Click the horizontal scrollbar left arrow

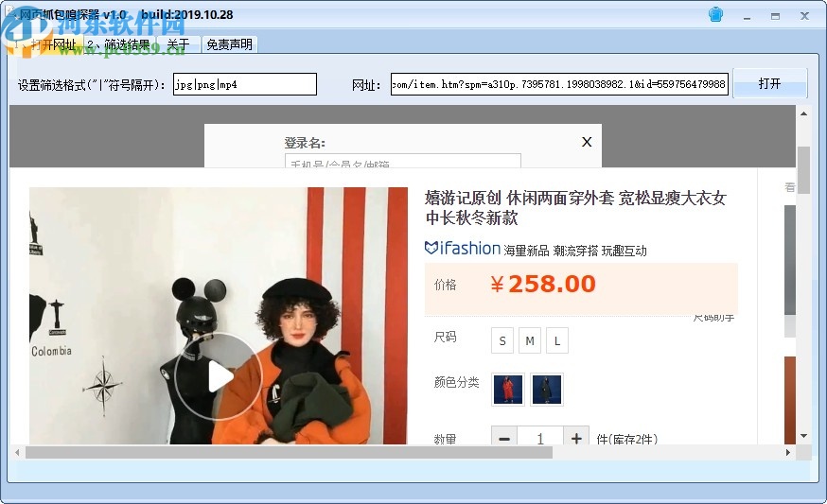[17, 452]
